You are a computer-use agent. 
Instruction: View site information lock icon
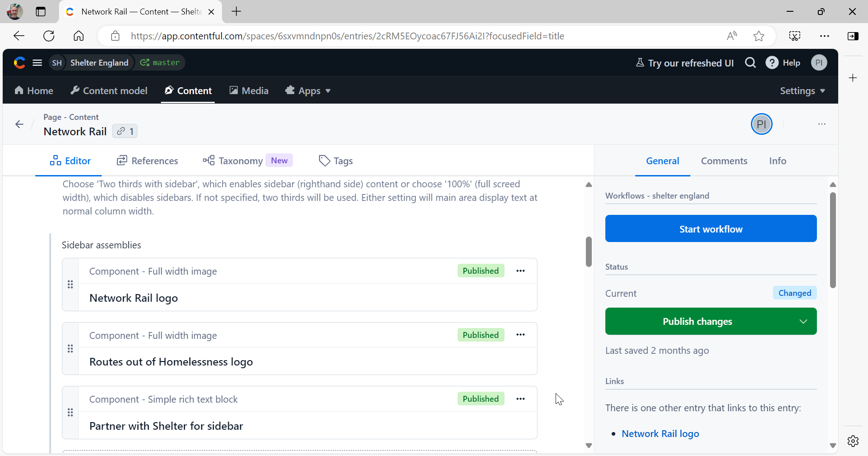pos(115,36)
